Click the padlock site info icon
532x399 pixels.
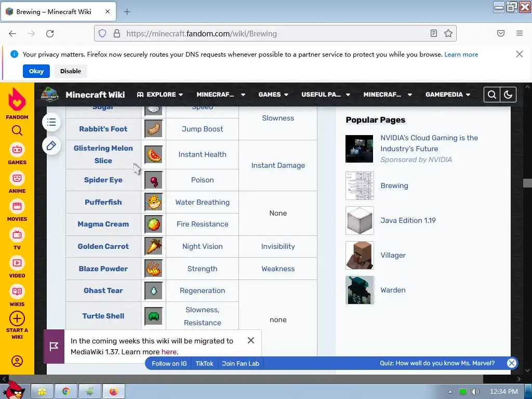click(117, 33)
